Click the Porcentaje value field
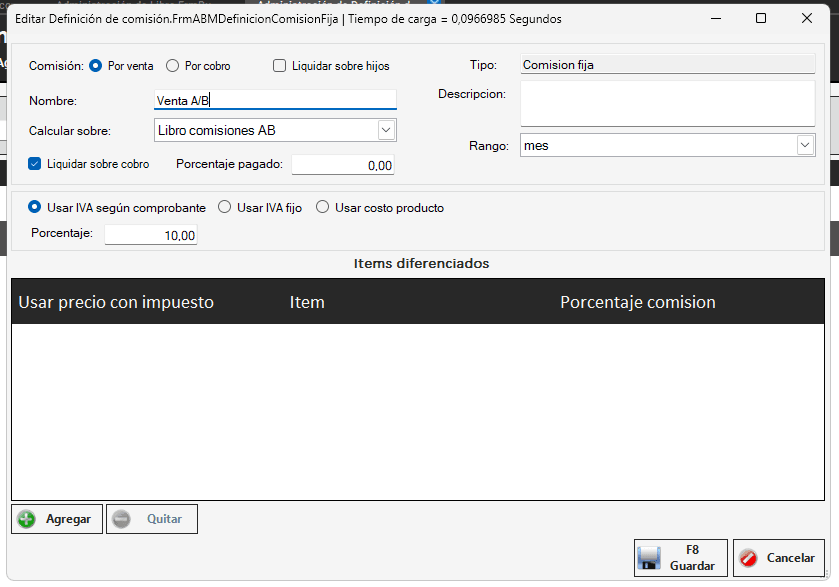The height and width of the screenshot is (587, 839). coord(151,234)
